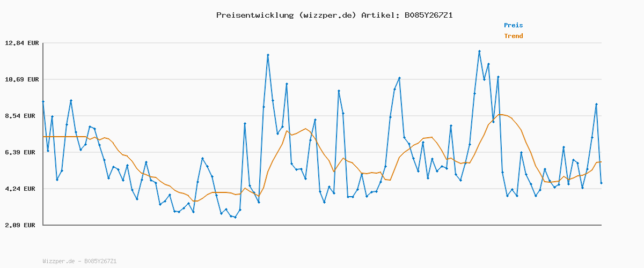Image resolution: width=644 pixels, height=268 pixels.
Task: Click the chart title Preisentwicklung
Action: [254, 15]
